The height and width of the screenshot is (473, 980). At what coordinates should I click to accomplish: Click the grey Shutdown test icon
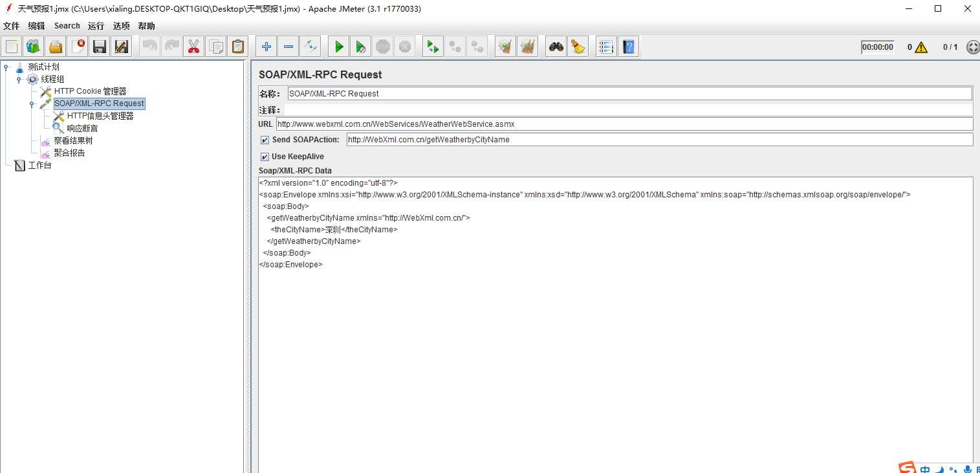(x=405, y=47)
